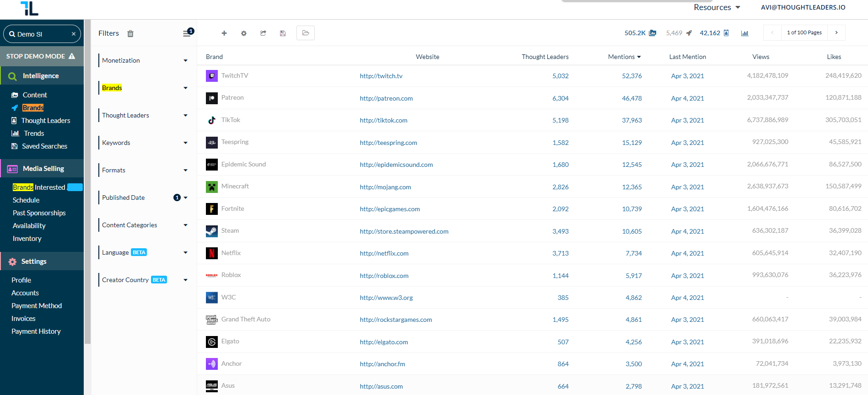The image size is (868, 395).
Task: Open Past Sponsorships in sidebar
Action: (39, 213)
